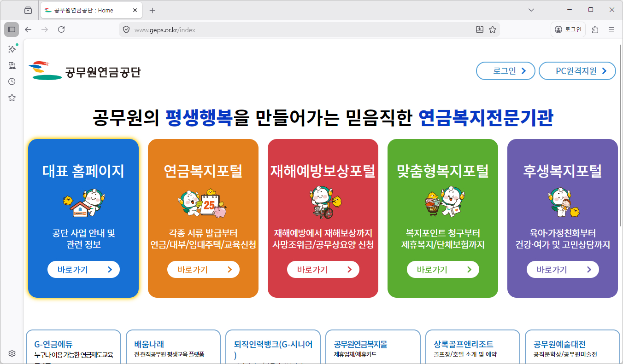Click text 건강·여가 및 고민상담까지

coord(563,245)
